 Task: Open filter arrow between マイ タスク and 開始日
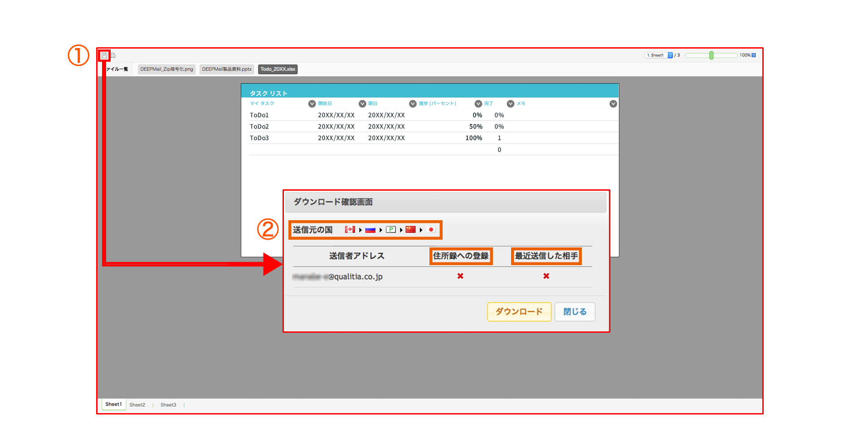(312, 104)
